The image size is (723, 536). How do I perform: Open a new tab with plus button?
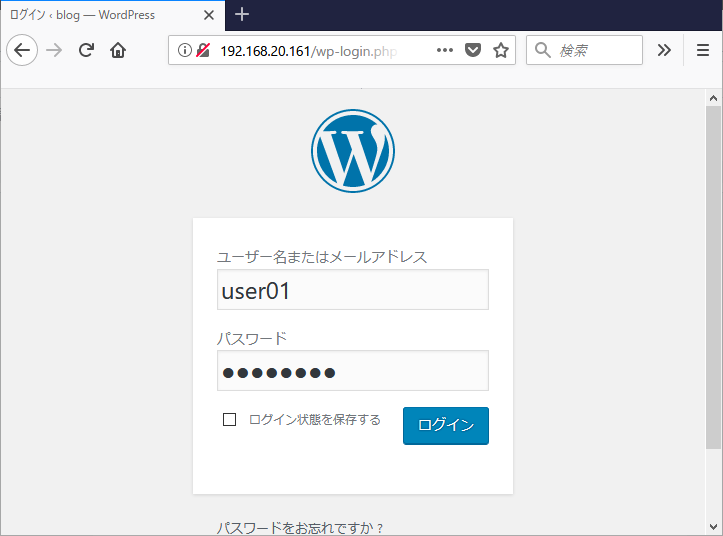tap(242, 15)
